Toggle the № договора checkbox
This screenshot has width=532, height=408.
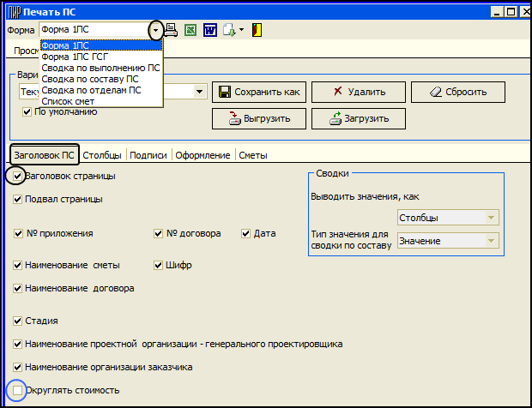tap(158, 233)
